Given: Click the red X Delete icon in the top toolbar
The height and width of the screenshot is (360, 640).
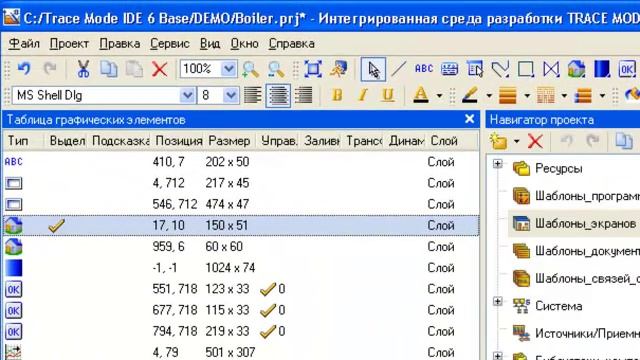Looking at the screenshot, I should point(160,69).
